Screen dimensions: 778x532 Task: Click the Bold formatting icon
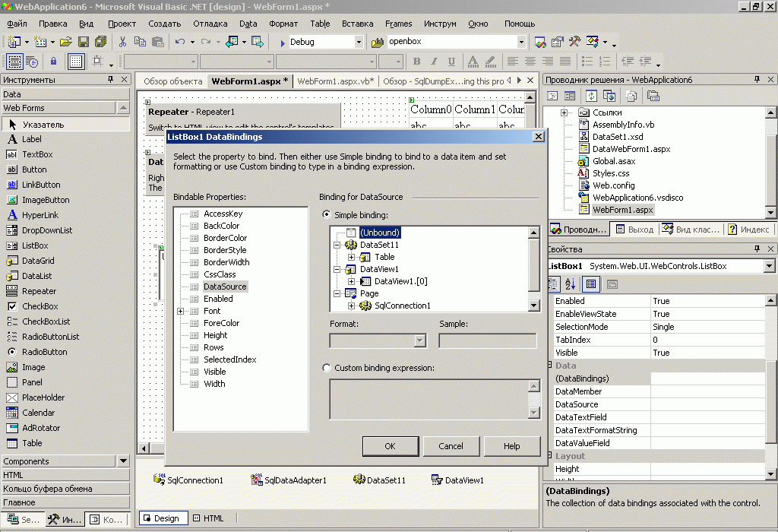pyautogui.click(x=417, y=62)
